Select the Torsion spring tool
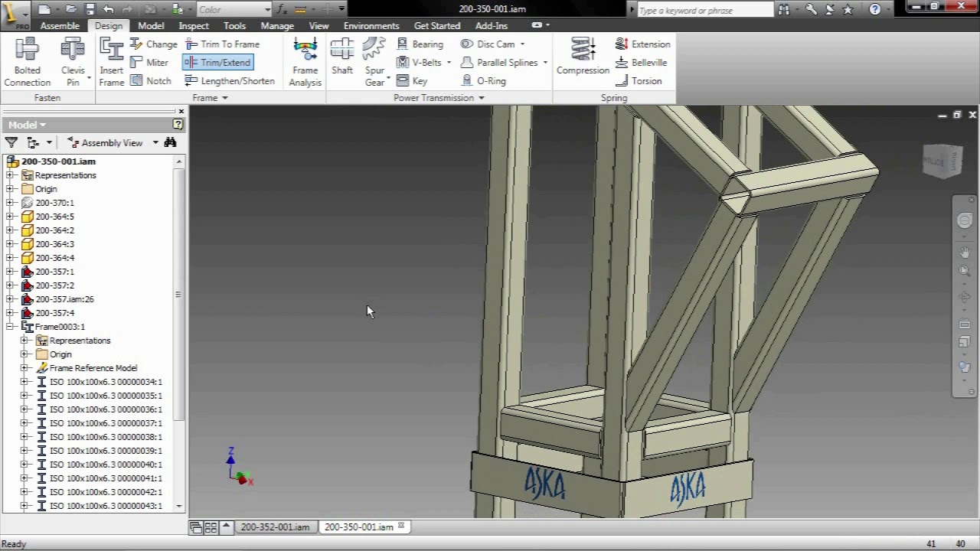 click(x=639, y=81)
